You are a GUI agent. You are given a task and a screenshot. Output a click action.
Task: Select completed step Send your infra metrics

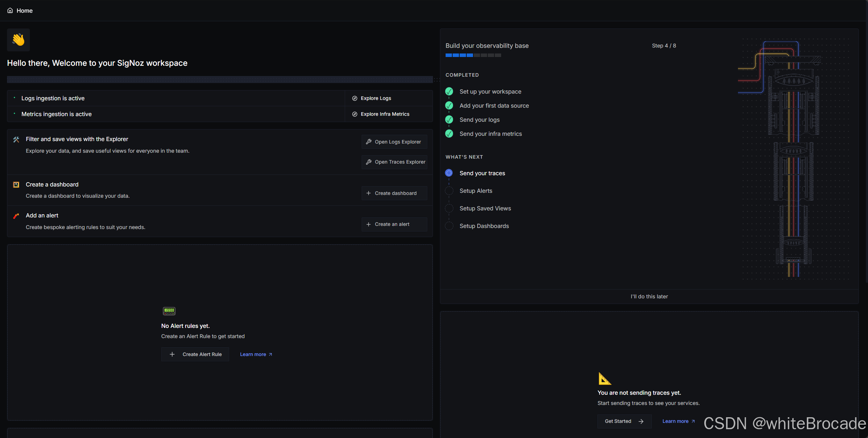tap(491, 134)
